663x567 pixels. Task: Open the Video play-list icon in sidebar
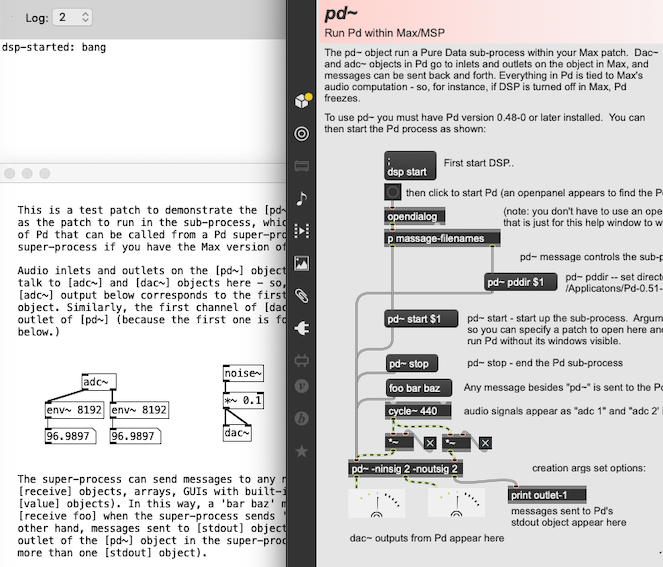(x=301, y=231)
